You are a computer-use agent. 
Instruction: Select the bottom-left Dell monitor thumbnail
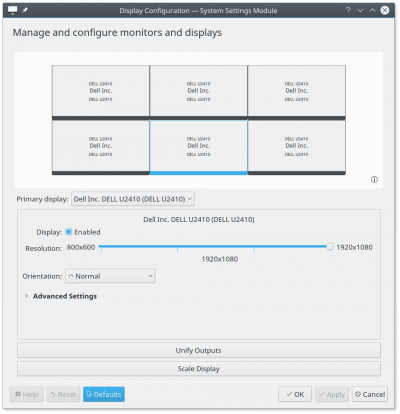point(101,147)
